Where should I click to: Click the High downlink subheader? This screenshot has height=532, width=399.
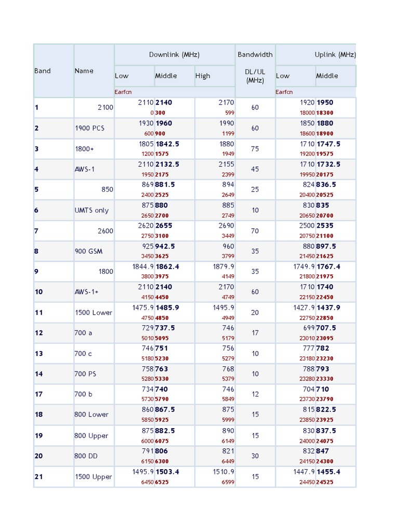coord(203,76)
